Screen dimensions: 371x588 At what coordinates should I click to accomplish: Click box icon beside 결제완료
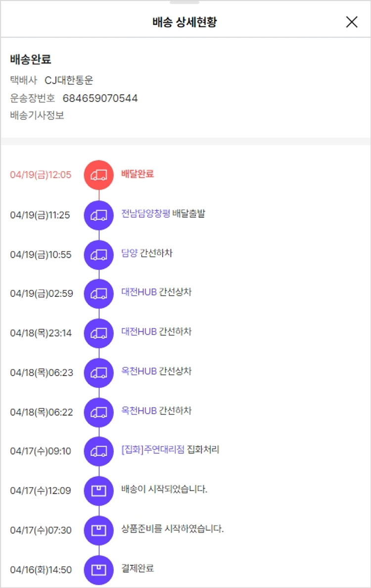pos(99,570)
